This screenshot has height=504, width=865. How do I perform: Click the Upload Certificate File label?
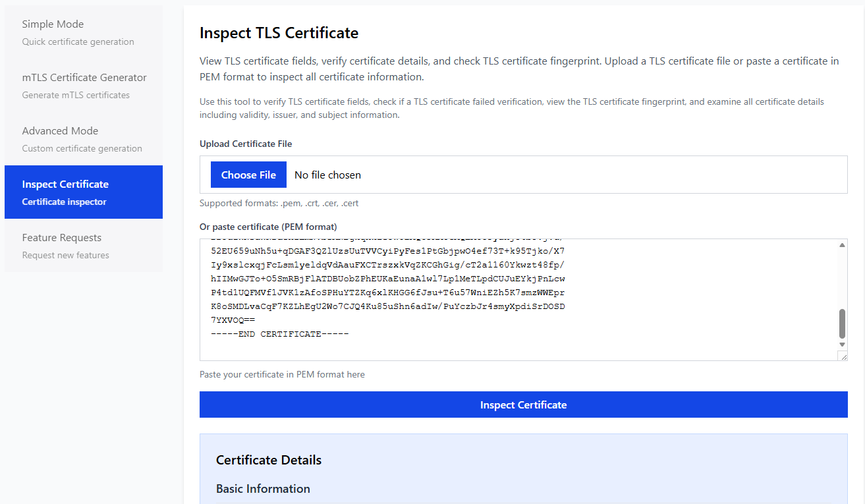(245, 144)
